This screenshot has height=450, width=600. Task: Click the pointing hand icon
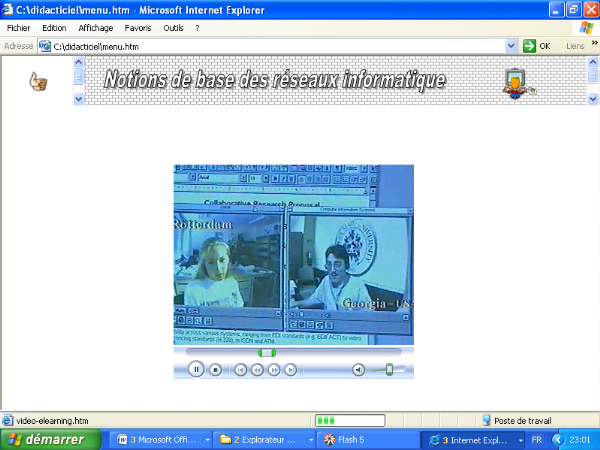click(x=38, y=81)
